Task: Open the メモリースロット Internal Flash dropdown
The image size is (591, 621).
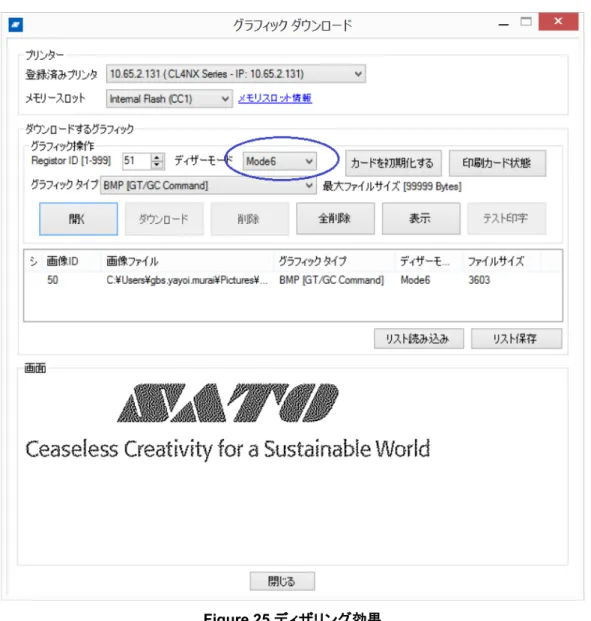Action: [x=169, y=99]
